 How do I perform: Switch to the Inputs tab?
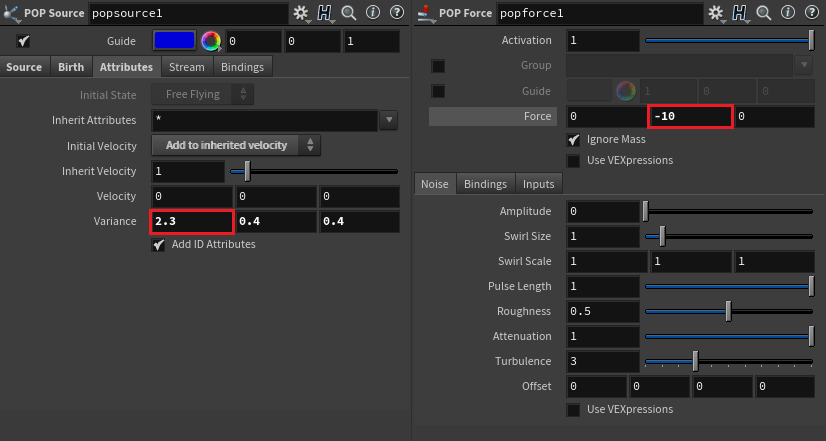538,184
